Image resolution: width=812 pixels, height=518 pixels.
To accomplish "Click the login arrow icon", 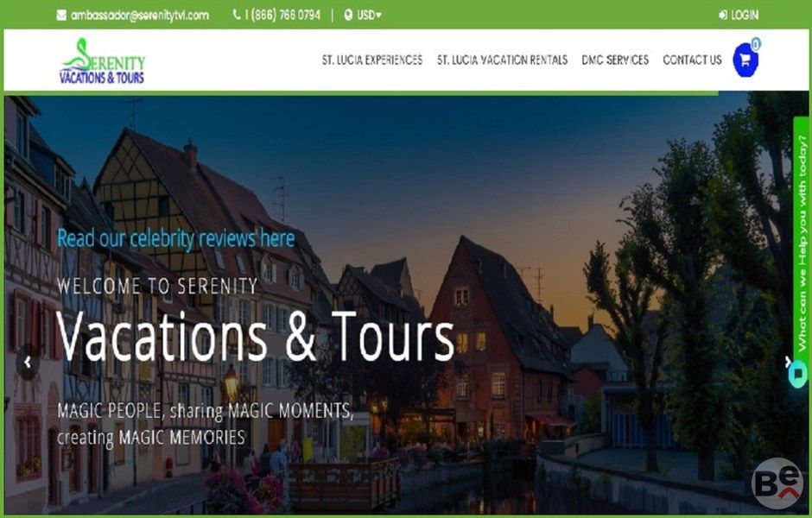I will point(723,15).
